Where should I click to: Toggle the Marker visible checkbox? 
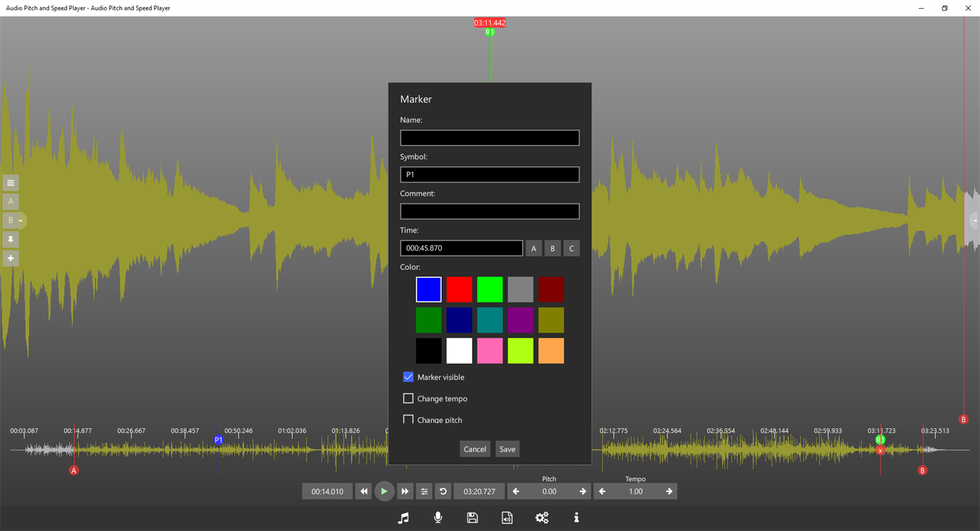coord(408,377)
